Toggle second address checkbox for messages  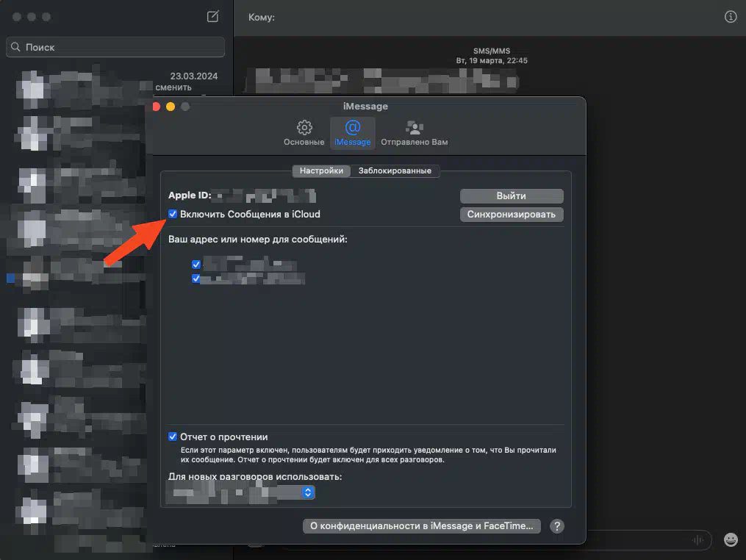click(196, 279)
